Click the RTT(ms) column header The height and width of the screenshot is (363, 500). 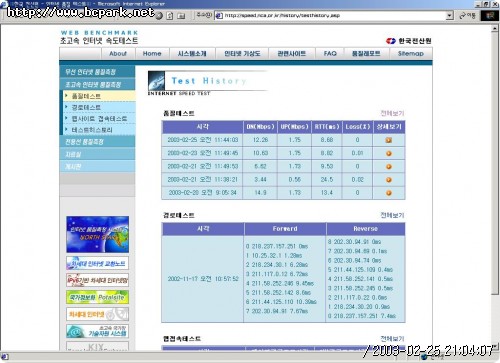327,127
